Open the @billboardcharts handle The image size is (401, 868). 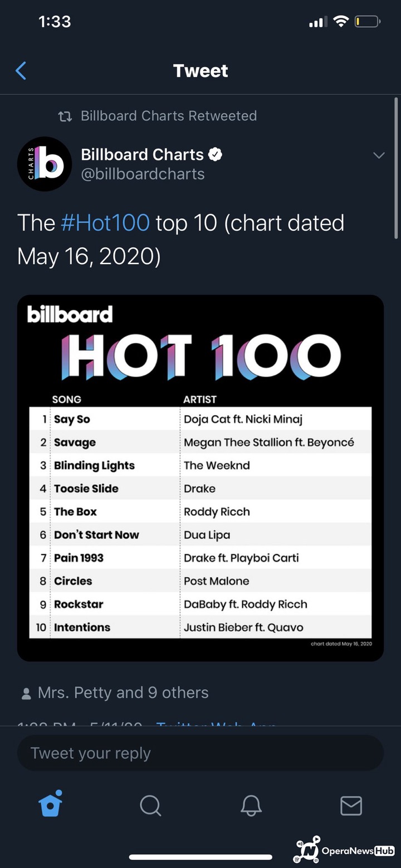[143, 174]
